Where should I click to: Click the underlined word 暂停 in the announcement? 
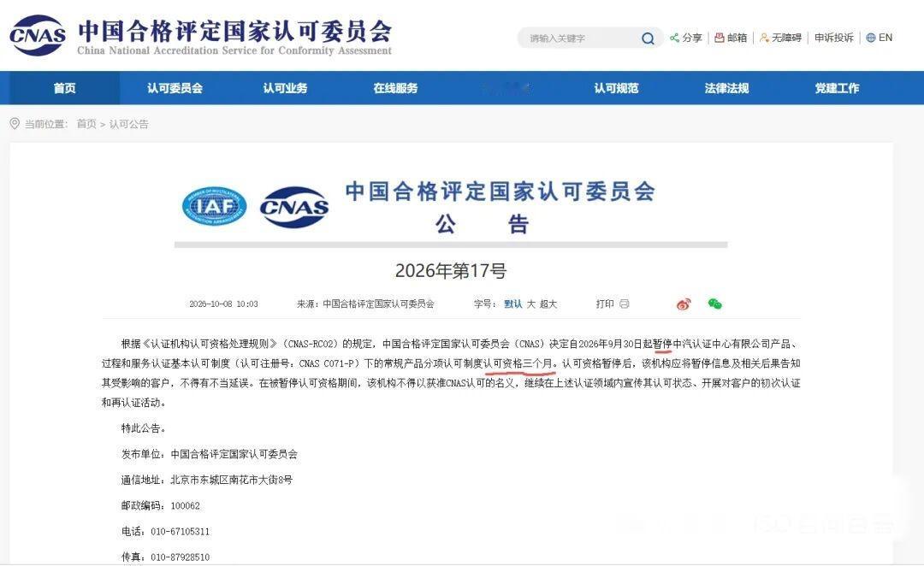(663, 344)
